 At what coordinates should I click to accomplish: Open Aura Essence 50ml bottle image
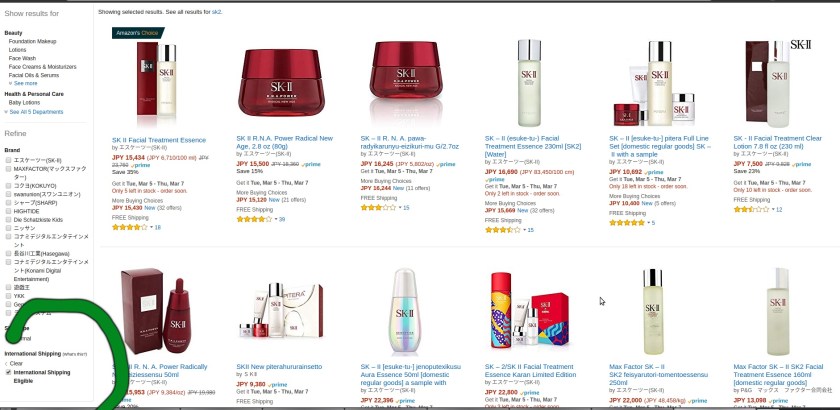405,311
